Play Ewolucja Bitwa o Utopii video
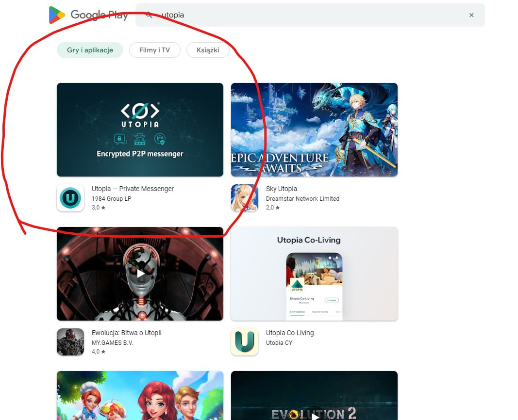Image resolution: width=518 pixels, height=420 pixels. (140, 274)
